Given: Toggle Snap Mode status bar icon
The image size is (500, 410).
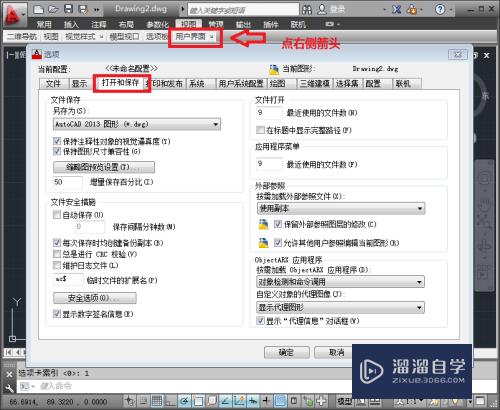Looking at the screenshot, I should pos(143,401).
